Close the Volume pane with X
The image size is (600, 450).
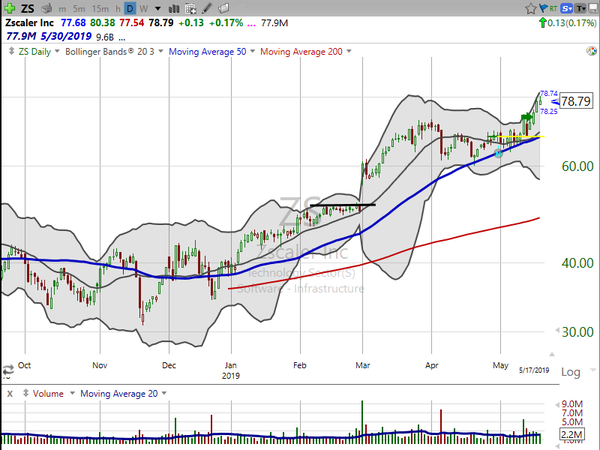click(10, 394)
